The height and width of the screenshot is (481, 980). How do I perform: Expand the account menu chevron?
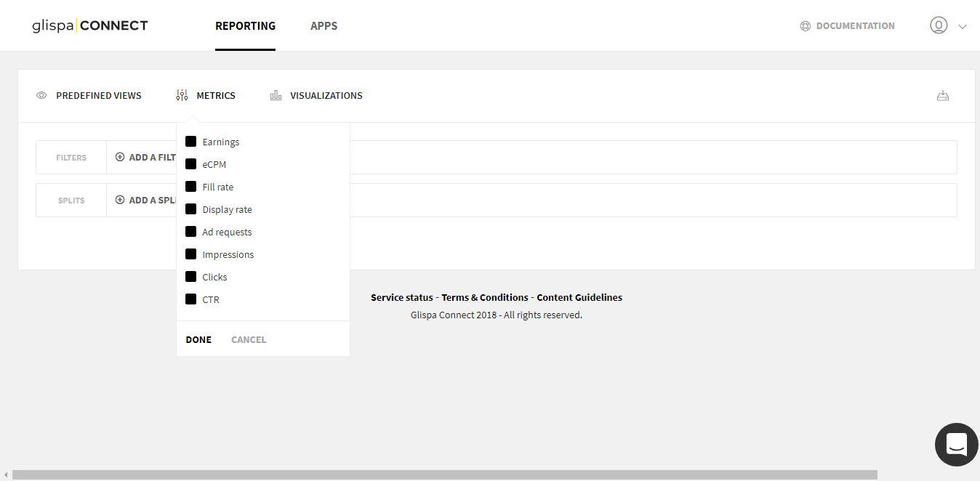pos(963,26)
